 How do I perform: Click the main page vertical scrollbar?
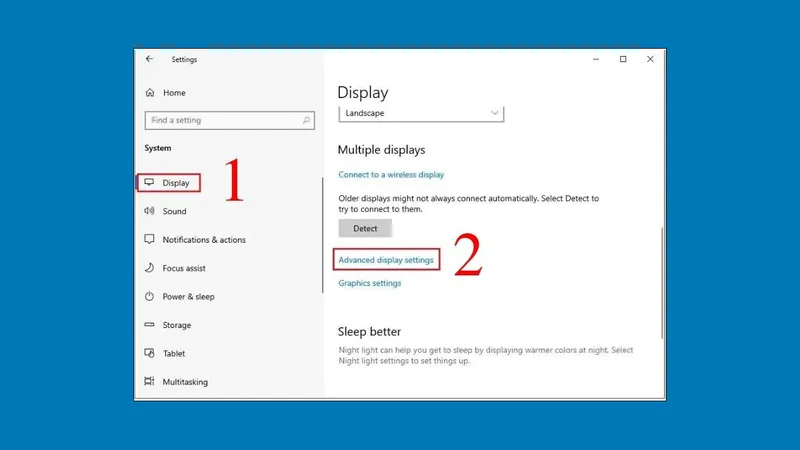[659, 280]
